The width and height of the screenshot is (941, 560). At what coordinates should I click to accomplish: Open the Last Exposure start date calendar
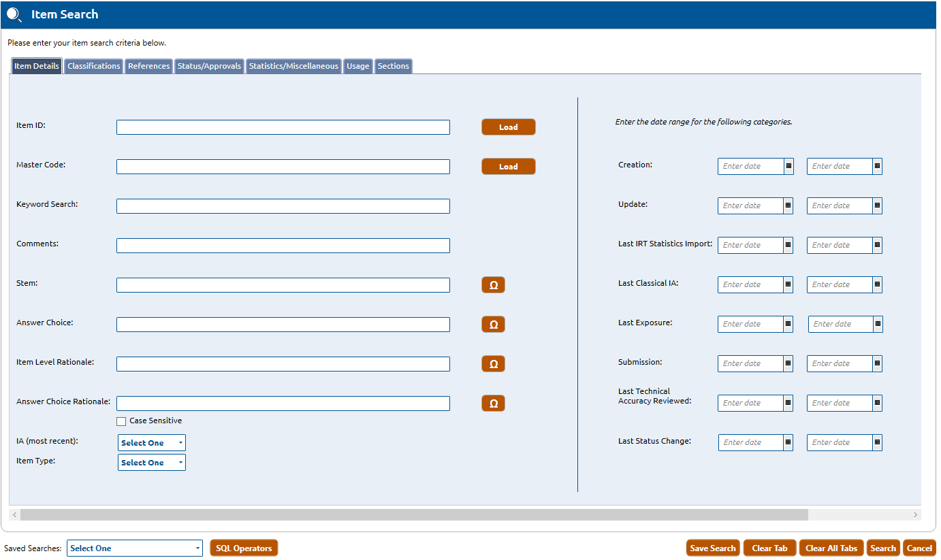point(788,324)
